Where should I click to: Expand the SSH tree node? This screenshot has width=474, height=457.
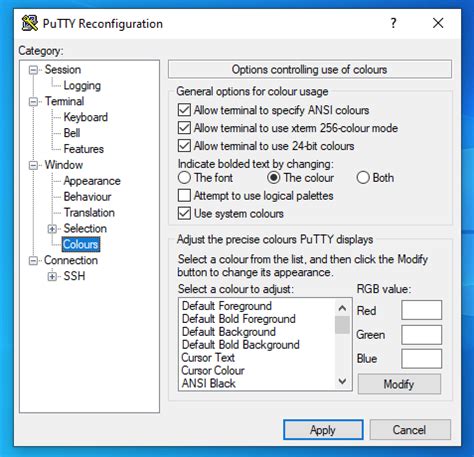click(x=52, y=276)
